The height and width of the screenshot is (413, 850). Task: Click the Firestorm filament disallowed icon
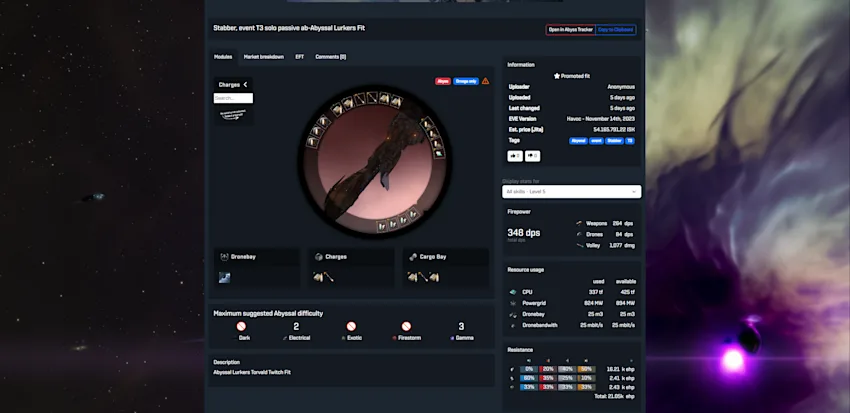point(406,326)
